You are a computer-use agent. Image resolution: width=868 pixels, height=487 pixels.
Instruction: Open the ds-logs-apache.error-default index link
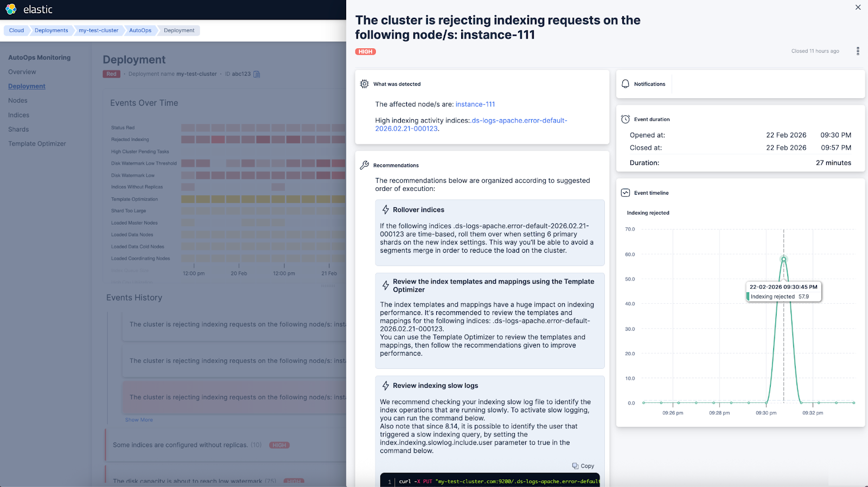point(519,120)
